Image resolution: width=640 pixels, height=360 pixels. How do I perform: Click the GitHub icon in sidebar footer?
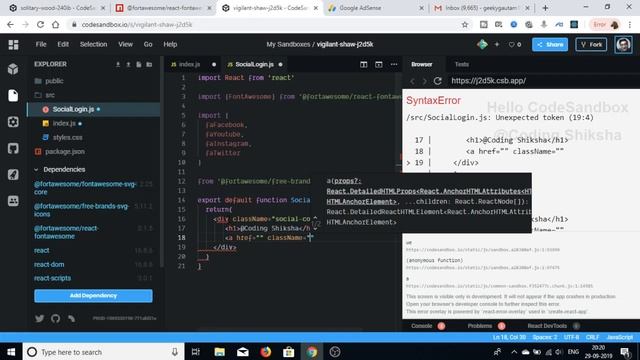click(56, 318)
